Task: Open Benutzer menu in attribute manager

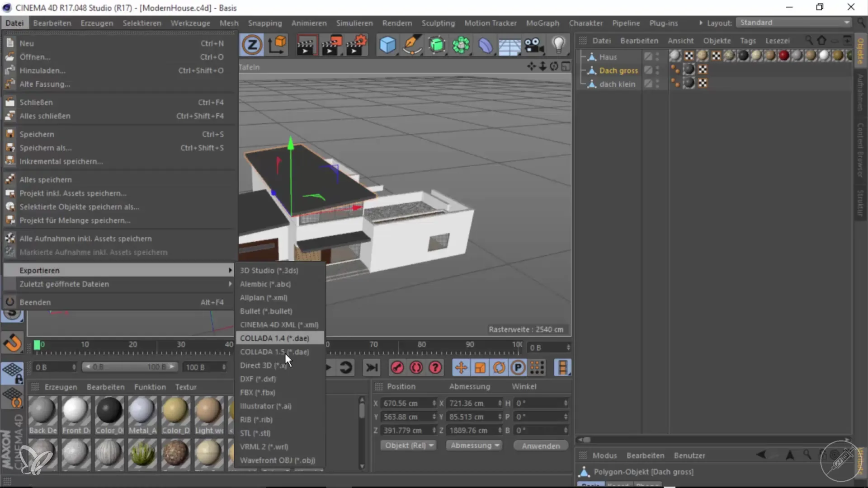Action: pos(689,455)
